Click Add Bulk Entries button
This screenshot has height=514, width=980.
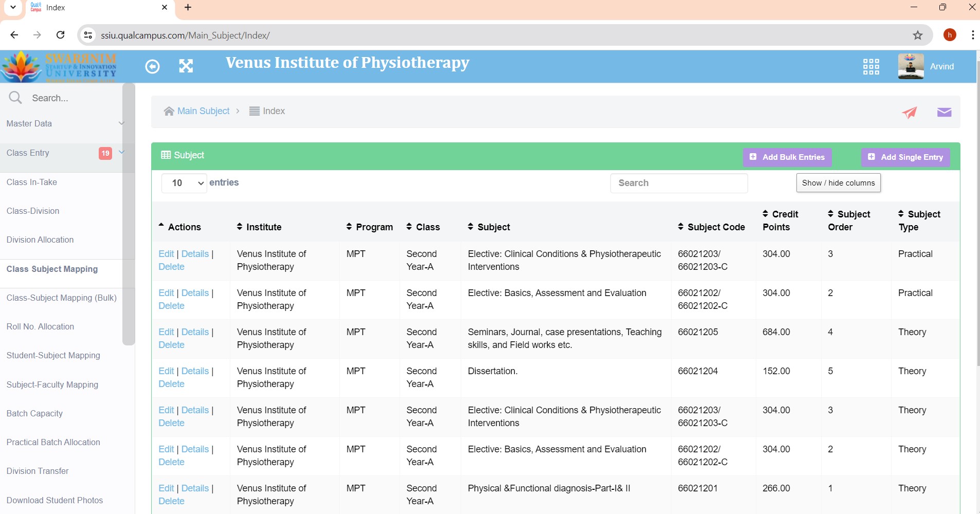pyautogui.click(x=787, y=157)
